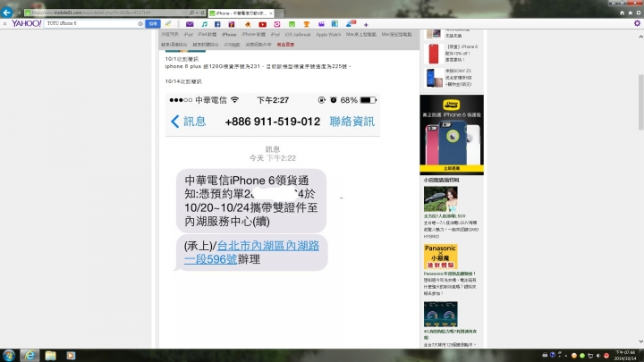Screen dimensions: 644x362
Task: Select the iPhone 軟體 forum menu item
Action: point(253,35)
